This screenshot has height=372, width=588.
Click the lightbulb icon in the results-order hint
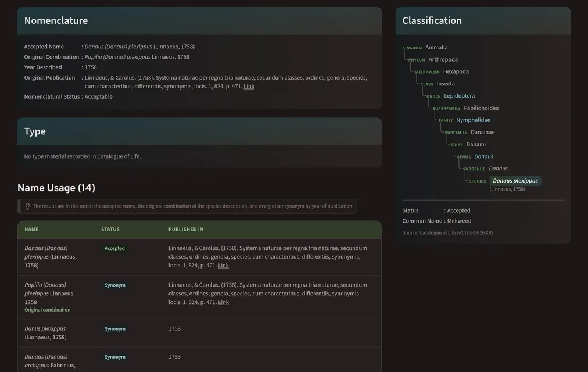[27, 206]
